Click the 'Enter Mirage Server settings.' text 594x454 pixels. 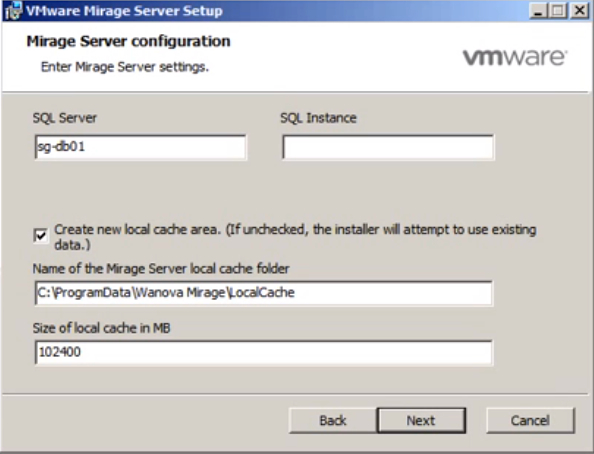click(125, 67)
